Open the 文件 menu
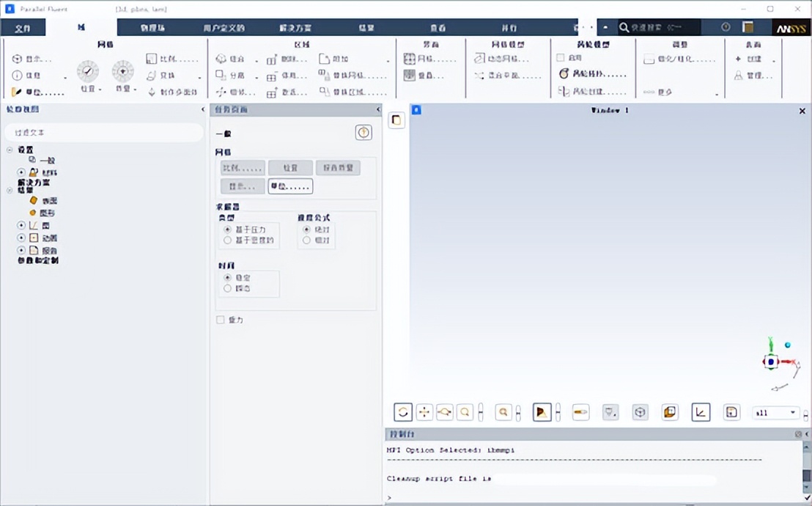 point(23,27)
